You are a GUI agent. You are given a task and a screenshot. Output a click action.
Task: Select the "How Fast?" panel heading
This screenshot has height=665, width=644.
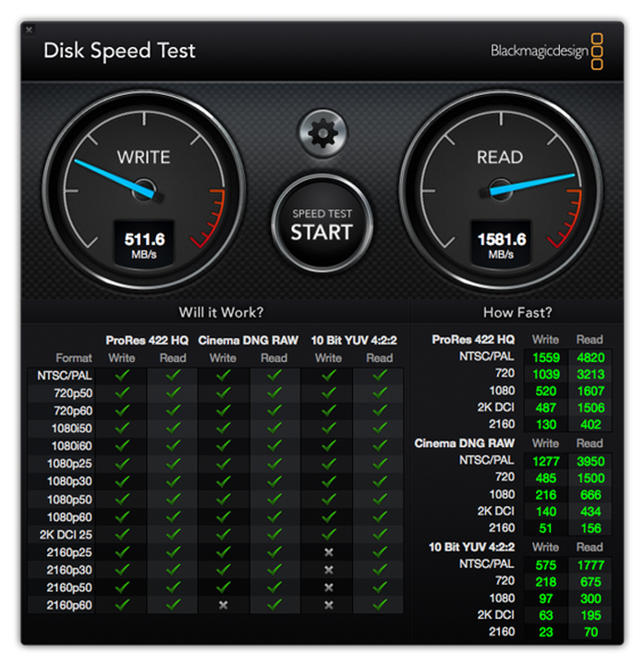click(517, 312)
